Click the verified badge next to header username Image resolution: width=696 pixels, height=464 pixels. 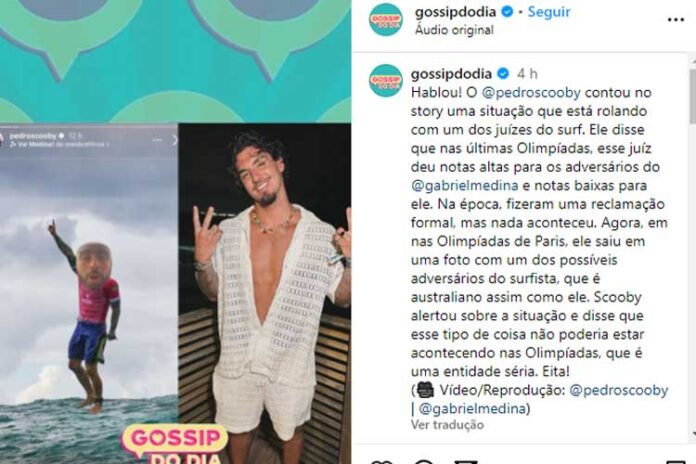click(x=507, y=12)
